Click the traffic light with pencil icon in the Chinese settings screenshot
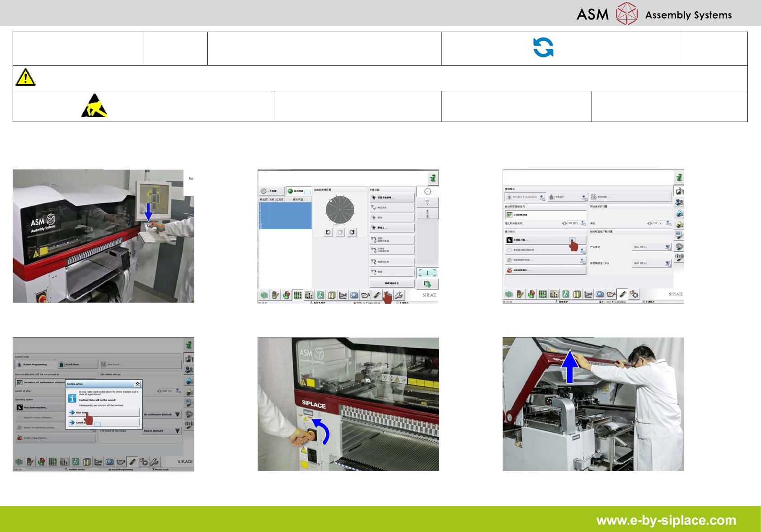The height and width of the screenshot is (532, 761). pyautogui.click(x=521, y=294)
